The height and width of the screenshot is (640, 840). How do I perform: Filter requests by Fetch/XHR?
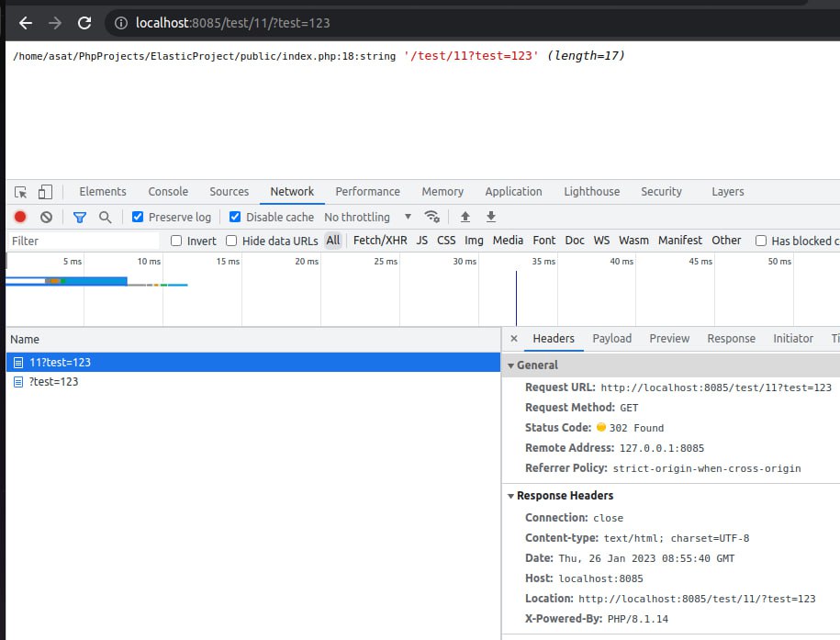(380, 241)
